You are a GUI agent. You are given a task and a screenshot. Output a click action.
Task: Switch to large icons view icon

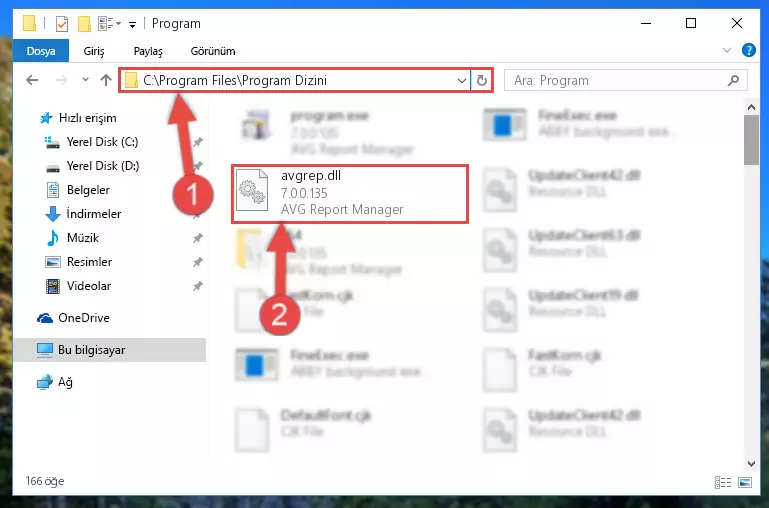pos(744,483)
